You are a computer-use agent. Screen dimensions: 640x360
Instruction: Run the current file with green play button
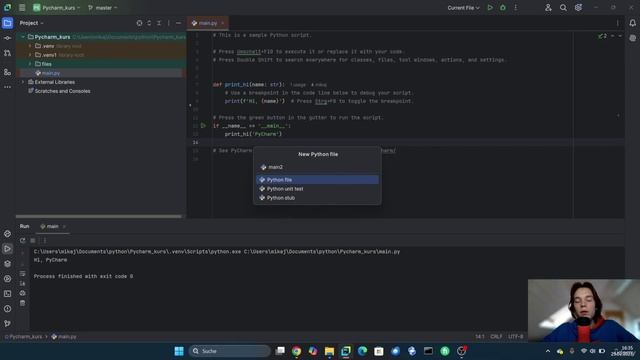[490, 8]
